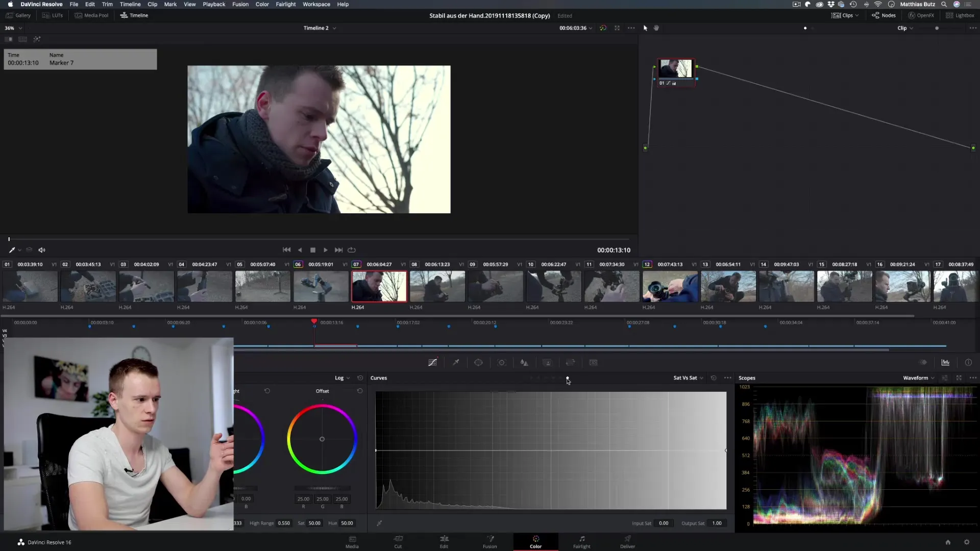Image resolution: width=980 pixels, height=551 pixels.
Task: Select clip 12 thumbnail with camera
Action: (x=670, y=286)
